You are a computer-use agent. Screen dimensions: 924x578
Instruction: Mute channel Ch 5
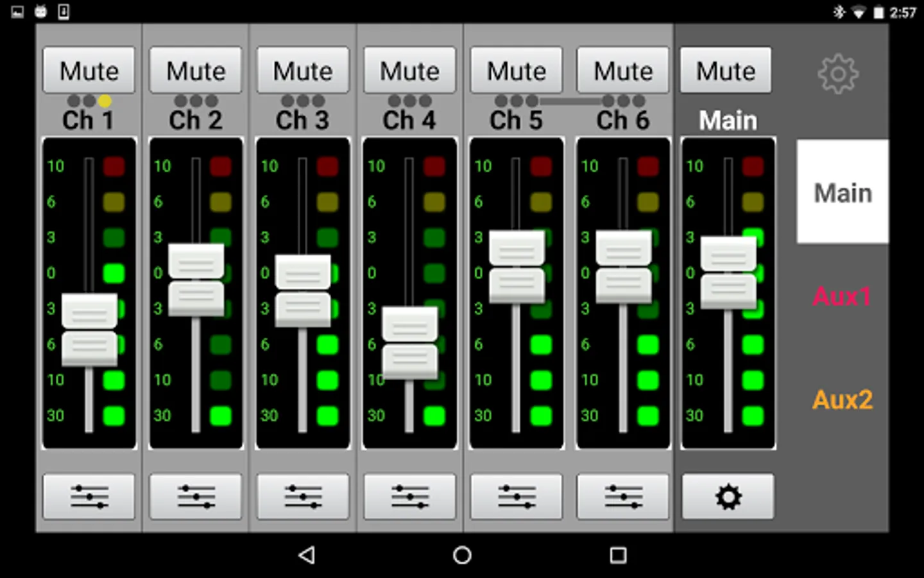click(x=517, y=70)
